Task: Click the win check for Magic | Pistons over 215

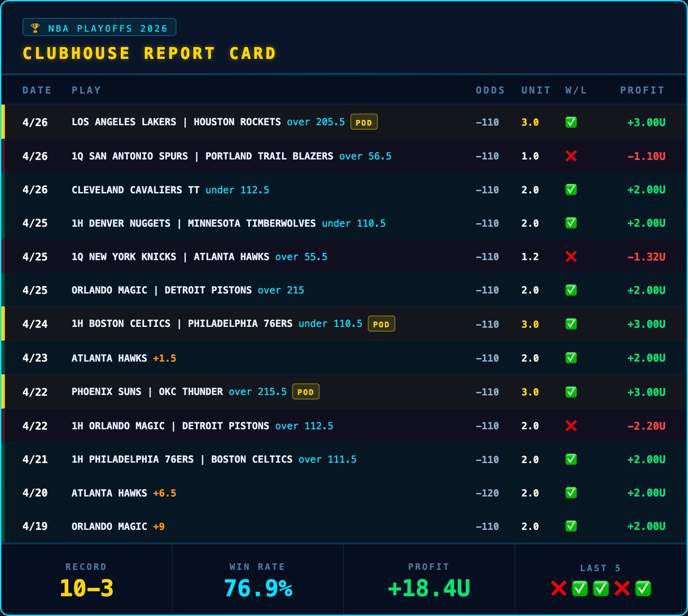Action: (x=571, y=290)
